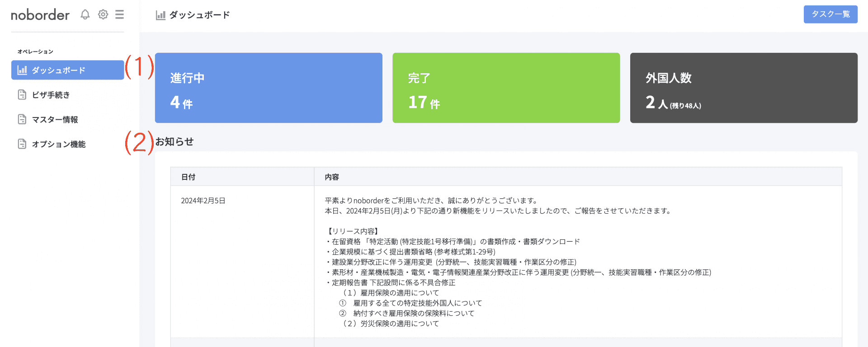The width and height of the screenshot is (868, 347).
Task: Click the bar chart icon beside ダッシュボード title
Action: (160, 15)
